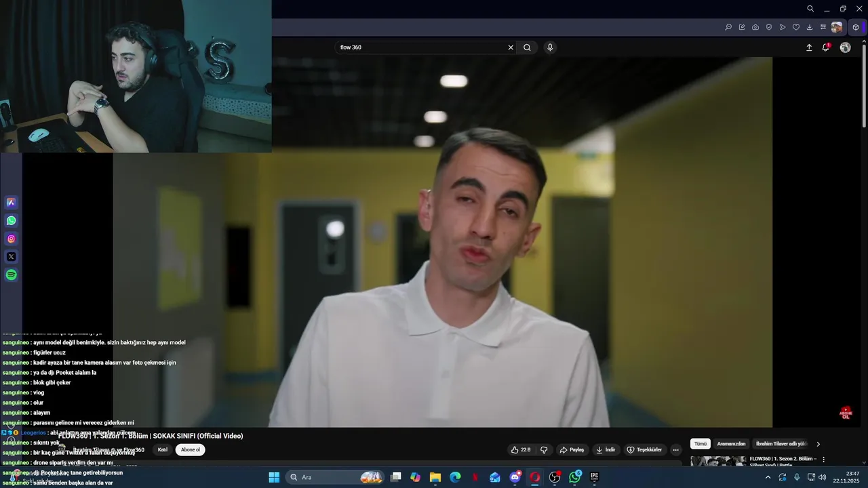Open suggested video thumbnail FLOW360 Sezon 2. Bölüm
The width and height of the screenshot is (868, 488).
pyautogui.click(x=718, y=461)
